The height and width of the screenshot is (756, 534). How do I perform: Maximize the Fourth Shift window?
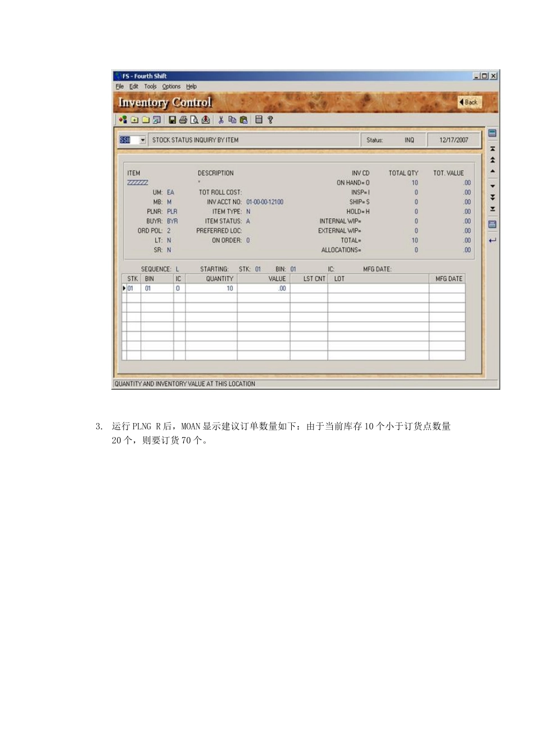click(484, 76)
